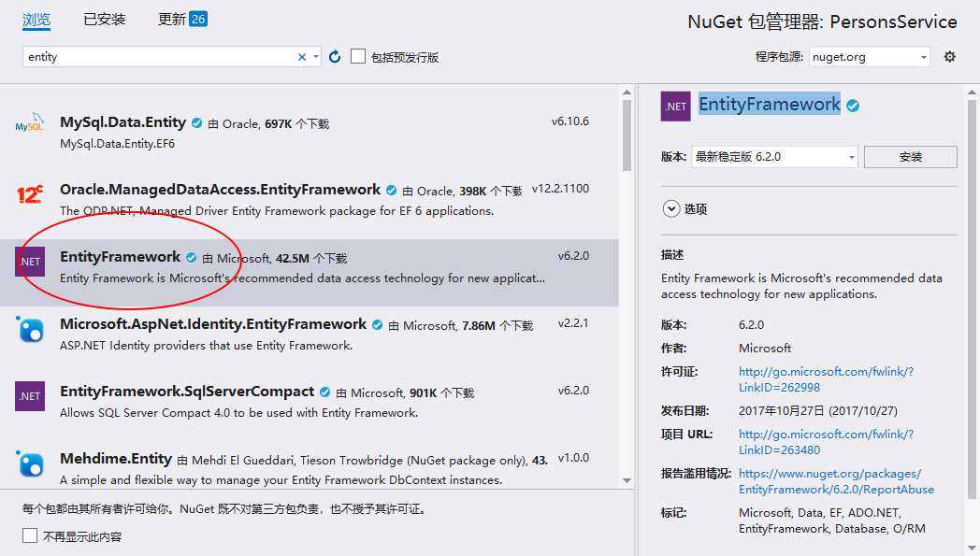Click details pane scrollbar up arrow
Image resolution: width=980 pixels, height=556 pixels.
click(x=972, y=93)
